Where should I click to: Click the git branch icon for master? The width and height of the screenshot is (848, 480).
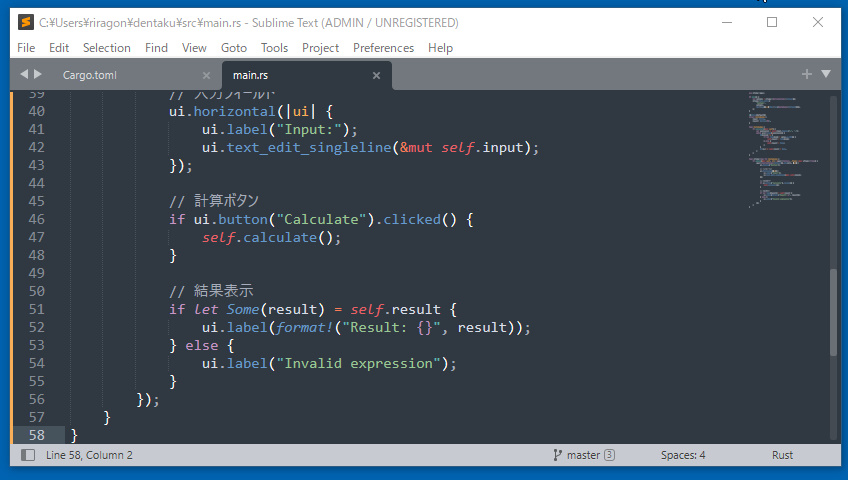(x=558, y=455)
